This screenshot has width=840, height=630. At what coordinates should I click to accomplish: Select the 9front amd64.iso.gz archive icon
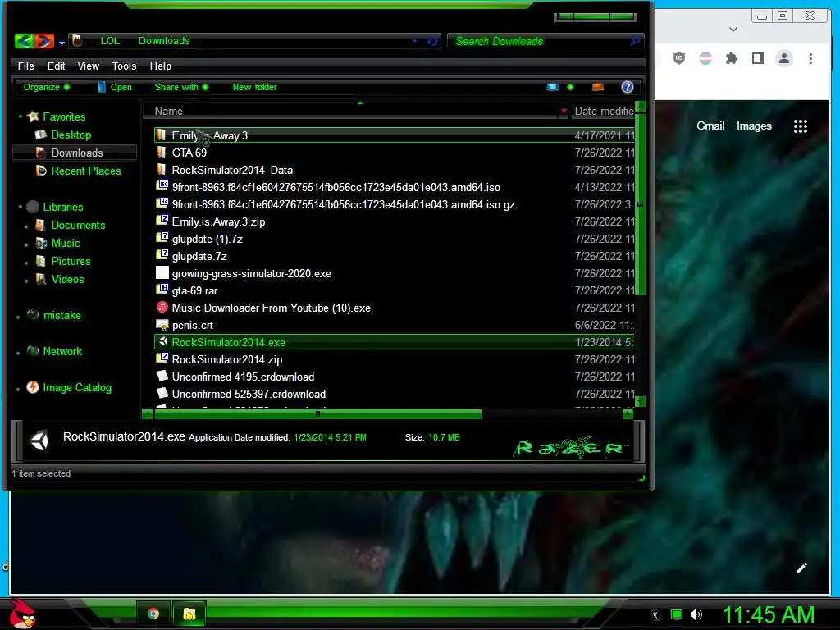point(162,203)
